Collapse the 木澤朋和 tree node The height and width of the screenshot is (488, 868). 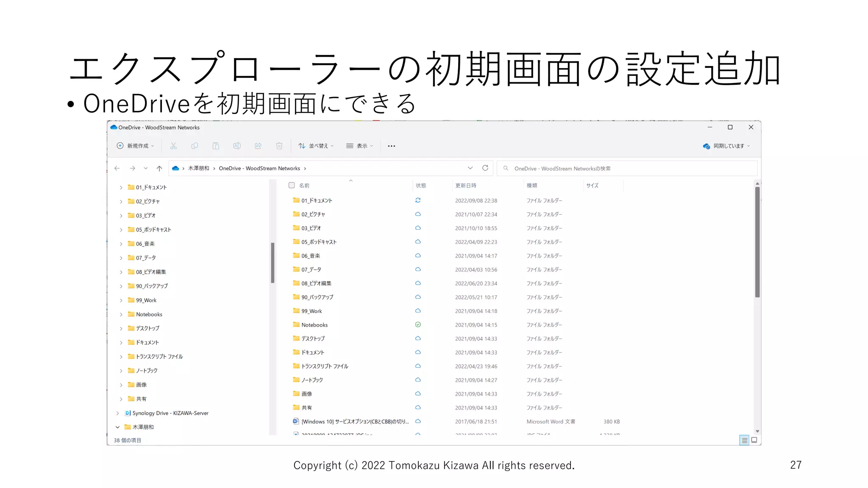(x=117, y=427)
